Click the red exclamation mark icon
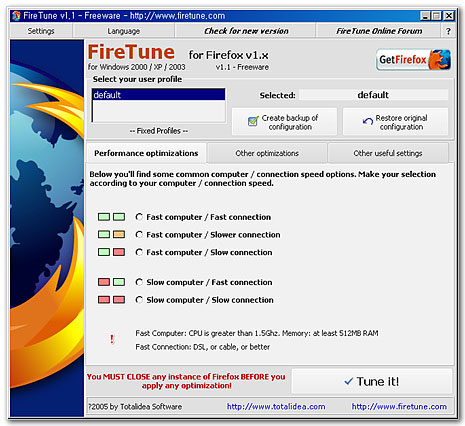465x426 pixels. 112,339
